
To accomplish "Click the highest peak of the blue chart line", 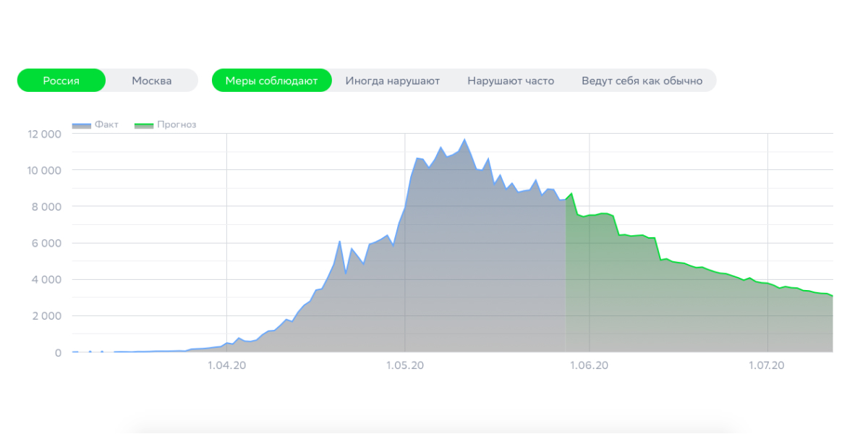I will click(x=464, y=140).
